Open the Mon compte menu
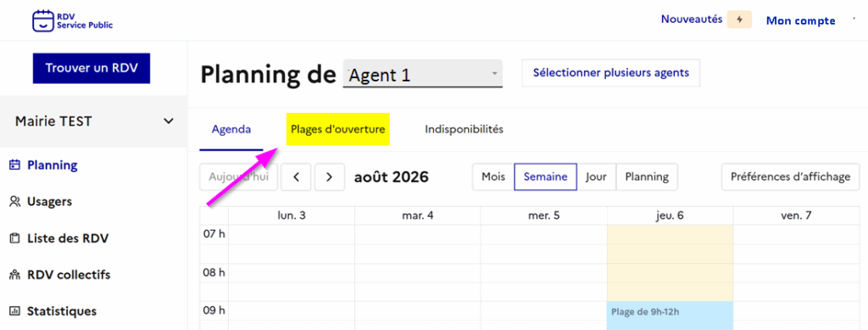This screenshot has width=868, height=330. click(800, 20)
